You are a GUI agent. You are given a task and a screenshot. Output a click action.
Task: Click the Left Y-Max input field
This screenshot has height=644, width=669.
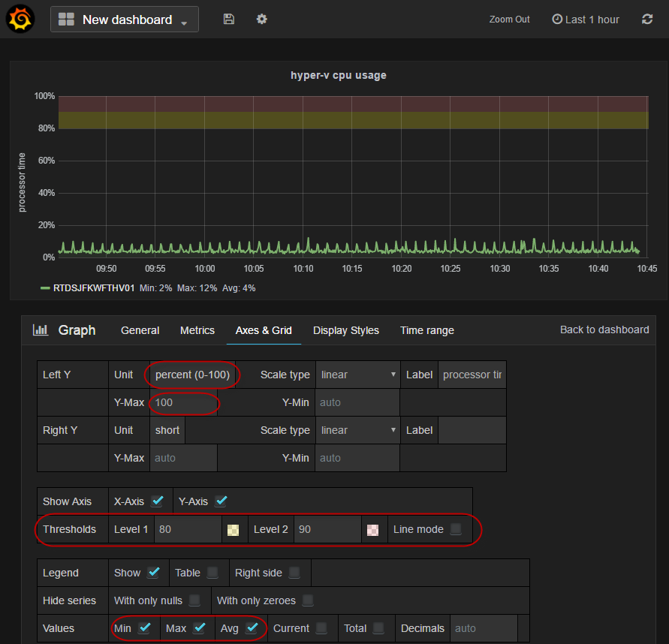coord(183,402)
